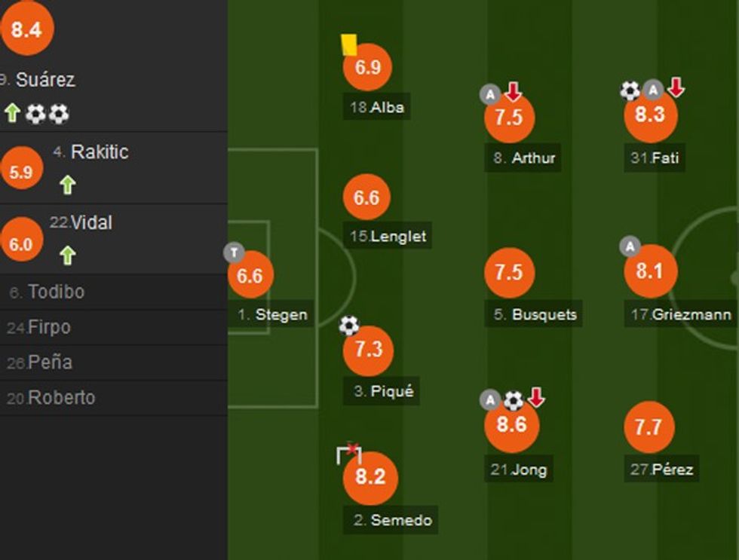Screen dimensions: 739x560
Task: Click the red substitution arrow on Arthur
Action: pos(514,93)
